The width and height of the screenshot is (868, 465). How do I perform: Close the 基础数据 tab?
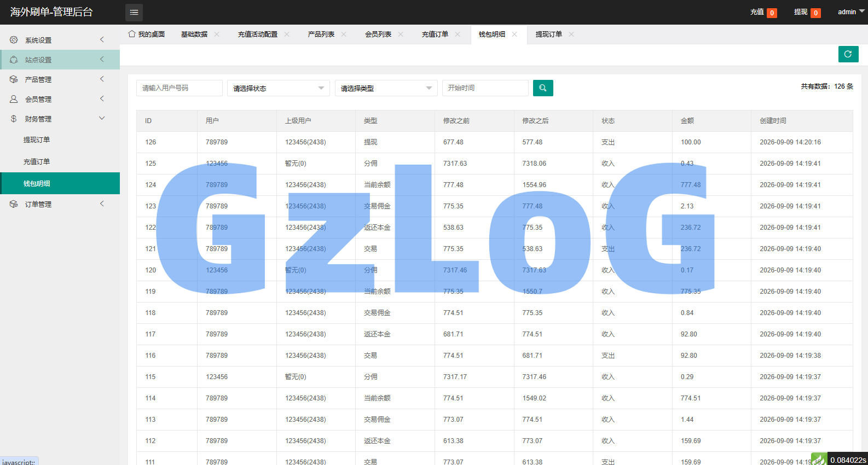217,34
